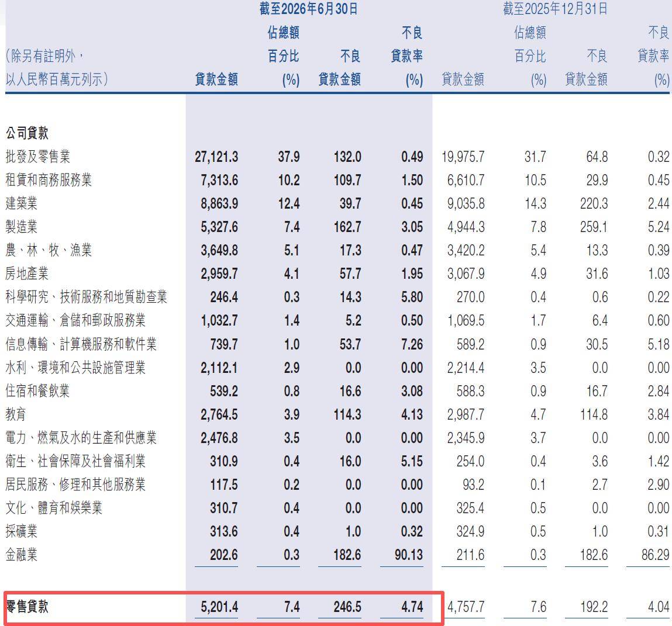Click the 信息傳輸、計算機服務和軟件業 row label

pyautogui.click(x=81, y=344)
